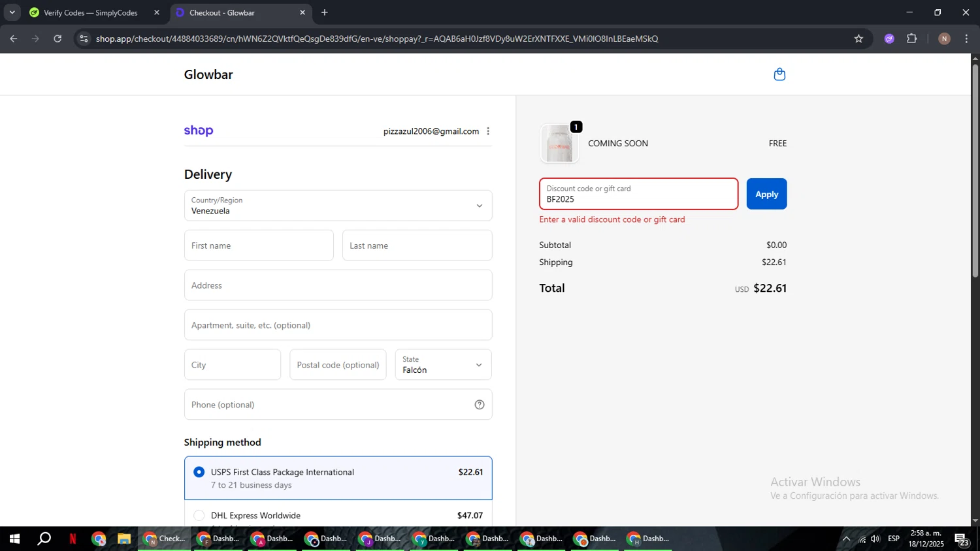Click the DHL $47.07 price

coord(470,515)
